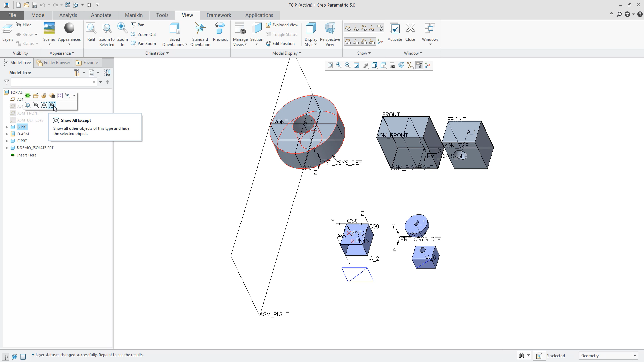Expand the DEMO_ISOLATE.PRT node

tap(7, 148)
